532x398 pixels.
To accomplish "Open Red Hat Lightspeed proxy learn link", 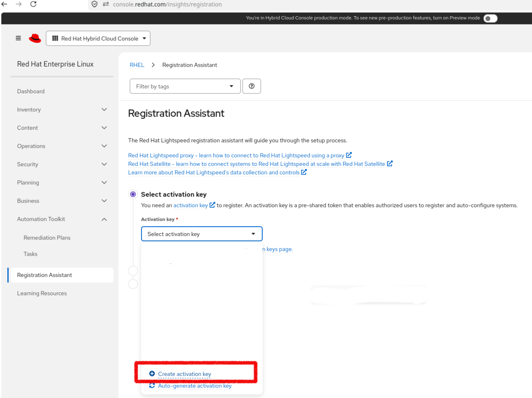I will pyautogui.click(x=236, y=155).
